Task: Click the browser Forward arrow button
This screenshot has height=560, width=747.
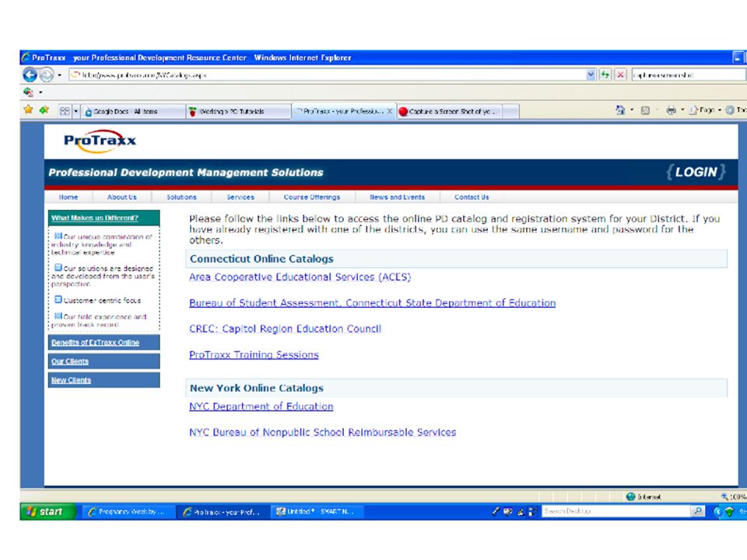Action: pos(46,75)
